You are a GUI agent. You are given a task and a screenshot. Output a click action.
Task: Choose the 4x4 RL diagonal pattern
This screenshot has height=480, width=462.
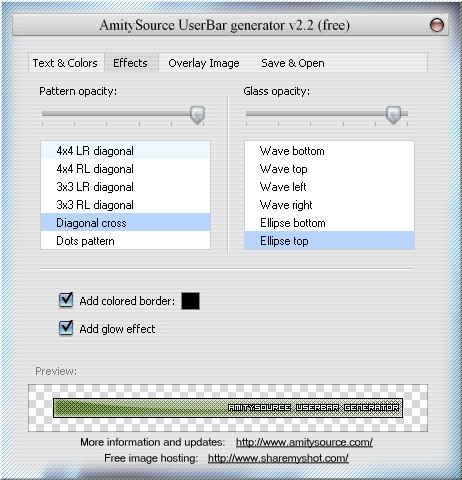[125, 169]
